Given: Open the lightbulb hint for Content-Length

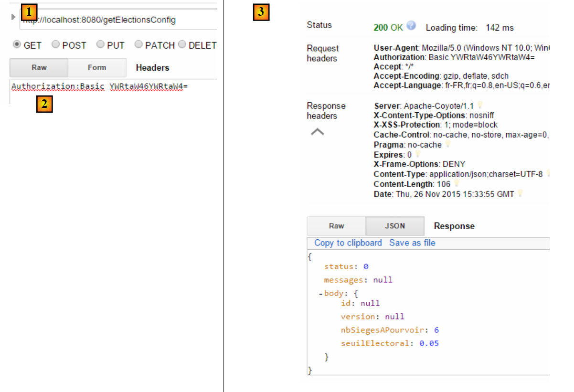Looking at the screenshot, I should click(457, 184).
